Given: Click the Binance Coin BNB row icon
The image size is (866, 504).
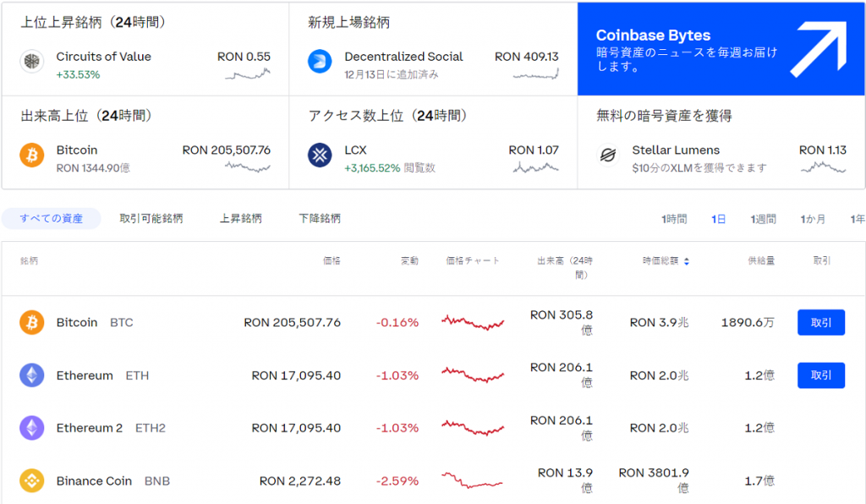Looking at the screenshot, I should pos(32,481).
